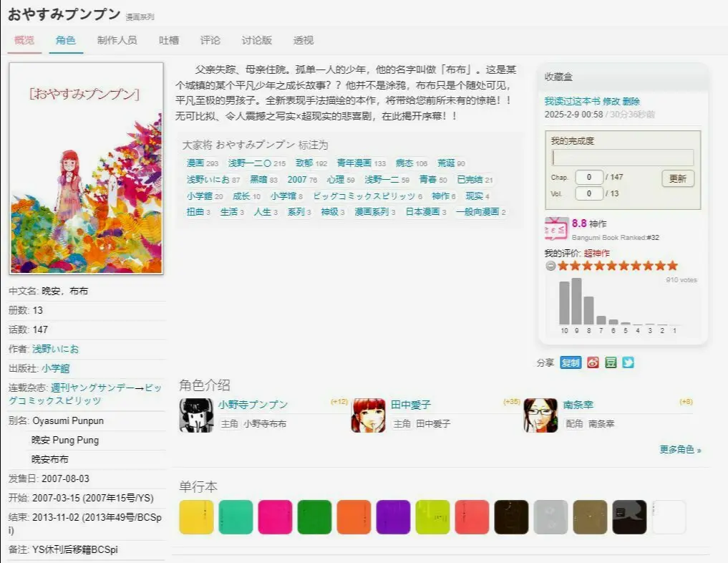728x563 pixels.
Task: Open the pink third volume cover
Action: [x=276, y=517]
